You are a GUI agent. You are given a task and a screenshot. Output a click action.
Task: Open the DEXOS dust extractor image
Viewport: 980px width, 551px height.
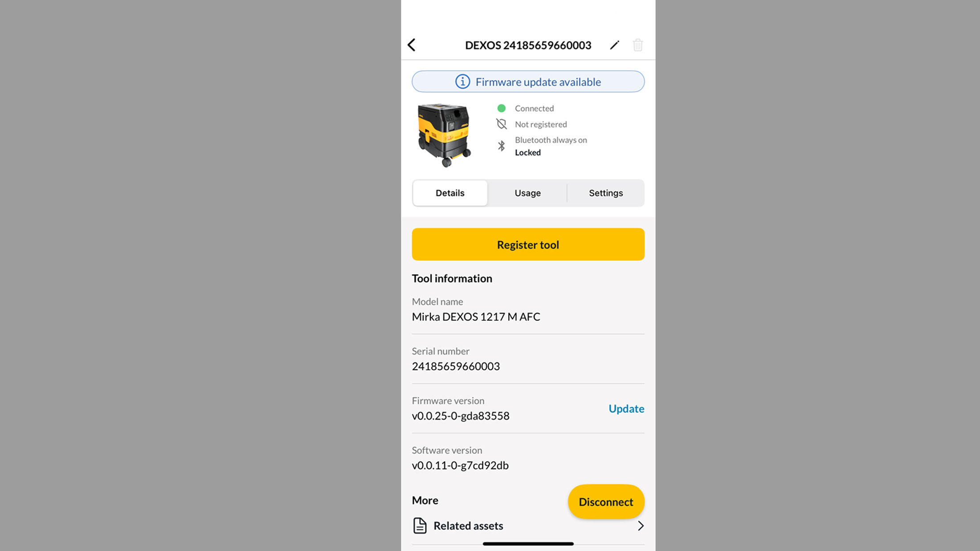pyautogui.click(x=444, y=135)
